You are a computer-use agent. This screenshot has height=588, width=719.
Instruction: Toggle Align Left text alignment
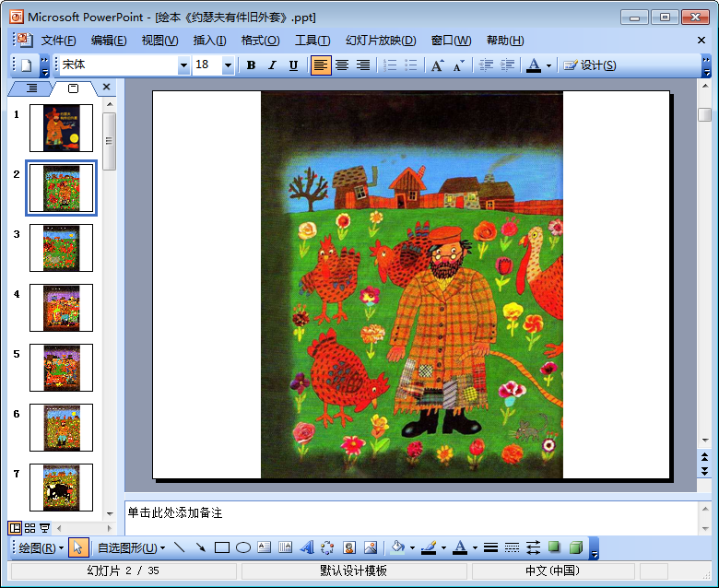[x=320, y=65]
